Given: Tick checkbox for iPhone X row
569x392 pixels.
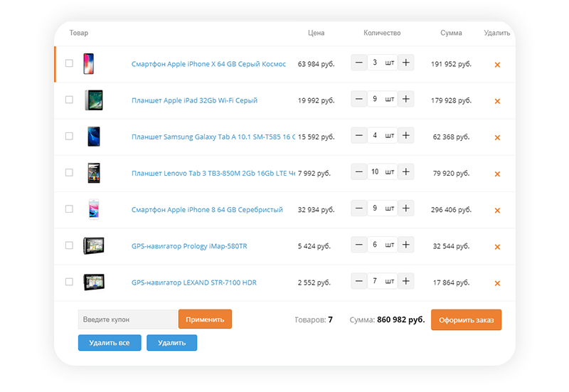Looking at the screenshot, I should pos(69,63).
